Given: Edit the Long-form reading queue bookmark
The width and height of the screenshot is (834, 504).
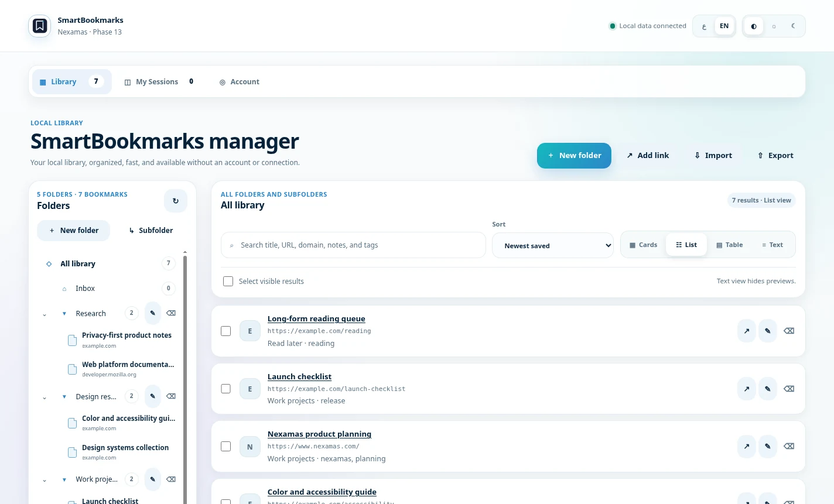Looking at the screenshot, I should point(768,331).
